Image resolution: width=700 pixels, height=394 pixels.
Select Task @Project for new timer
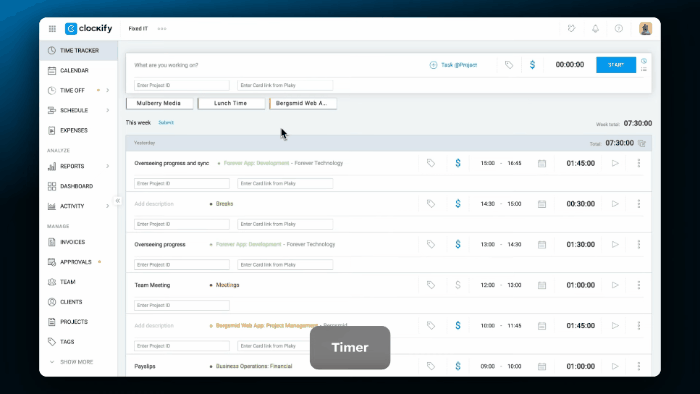coord(453,65)
